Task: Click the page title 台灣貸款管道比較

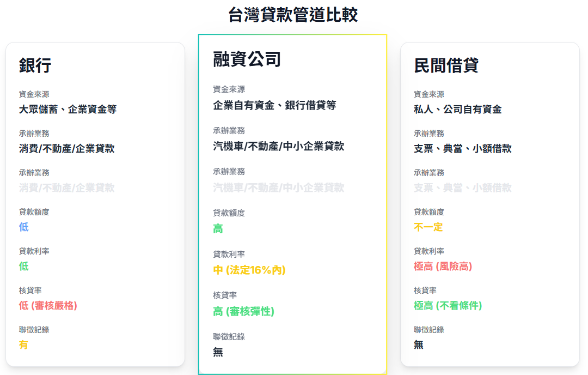Action: coord(293,15)
